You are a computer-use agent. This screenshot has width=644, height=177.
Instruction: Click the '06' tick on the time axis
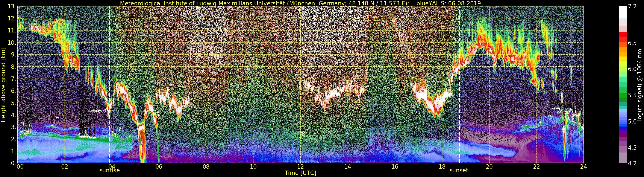(159, 167)
